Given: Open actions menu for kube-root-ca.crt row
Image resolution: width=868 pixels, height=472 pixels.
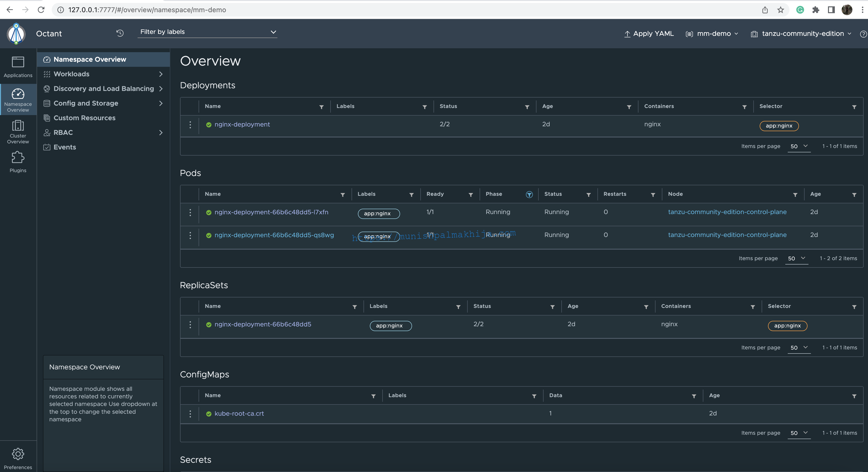Looking at the screenshot, I should tap(190, 414).
